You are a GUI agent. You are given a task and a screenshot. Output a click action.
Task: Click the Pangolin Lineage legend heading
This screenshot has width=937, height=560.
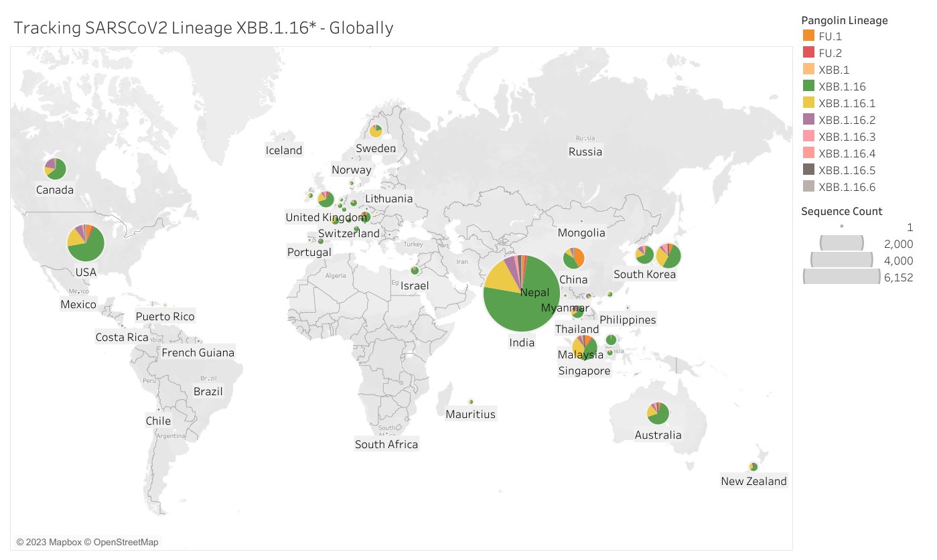844,21
